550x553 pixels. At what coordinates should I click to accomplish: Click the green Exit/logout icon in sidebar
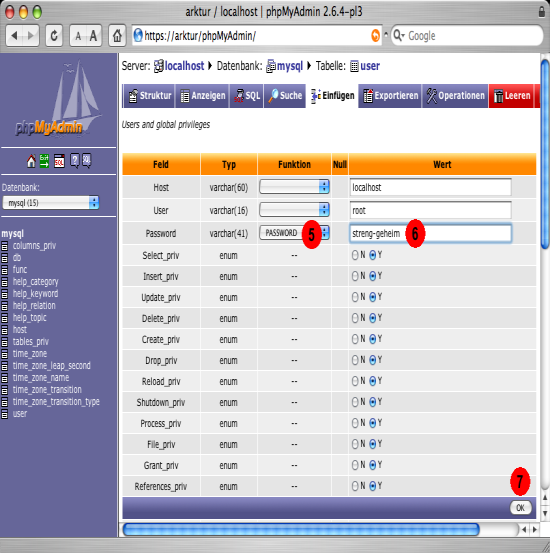pos(44,161)
